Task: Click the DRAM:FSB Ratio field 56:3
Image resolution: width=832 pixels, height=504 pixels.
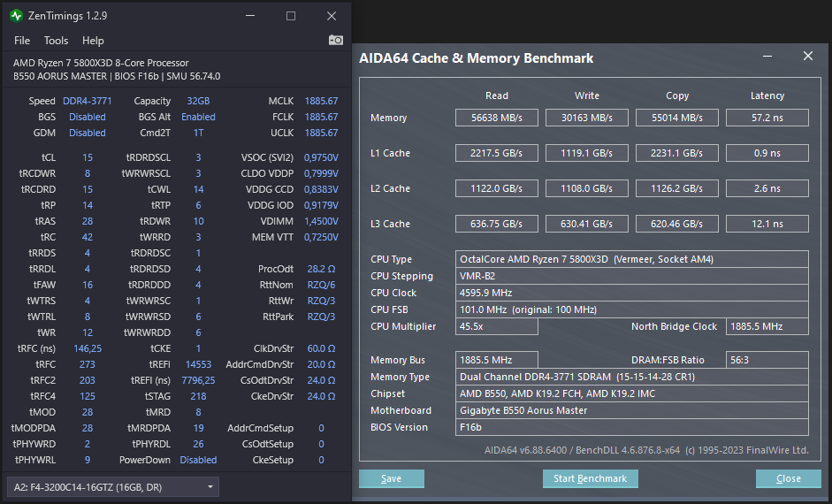Action: [x=767, y=360]
